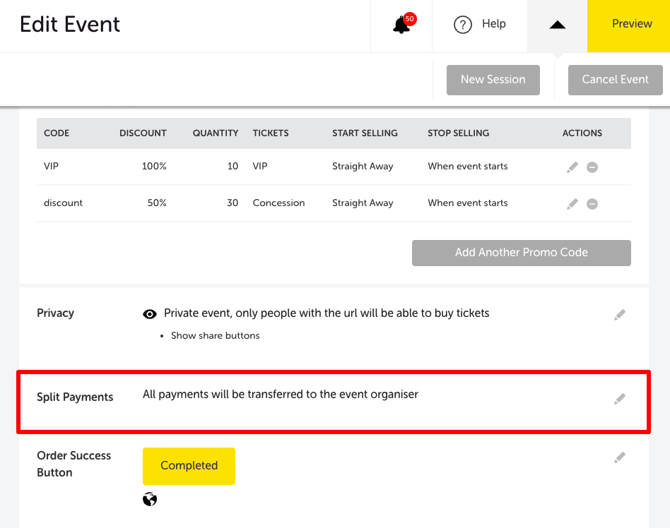Click the ACTIONS column header
Image resolution: width=670 pixels, height=528 pixels.
[x=582, y=133]
